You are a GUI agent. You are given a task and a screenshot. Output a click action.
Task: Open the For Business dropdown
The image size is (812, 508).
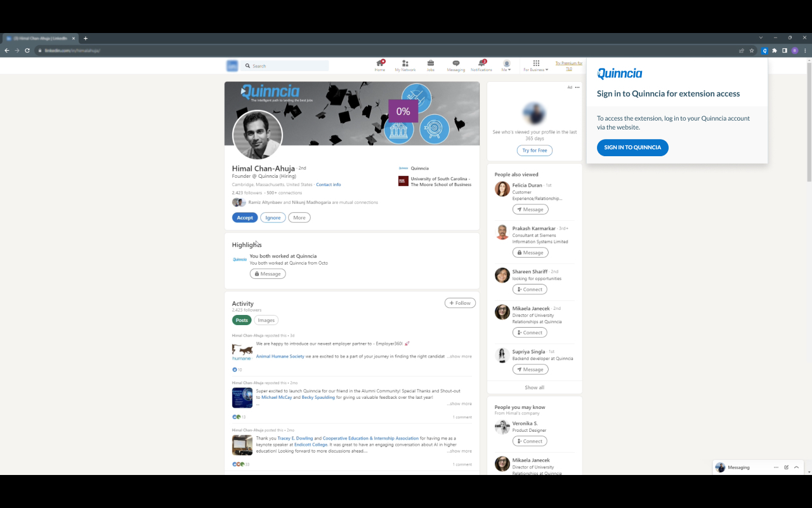[535, 67]
